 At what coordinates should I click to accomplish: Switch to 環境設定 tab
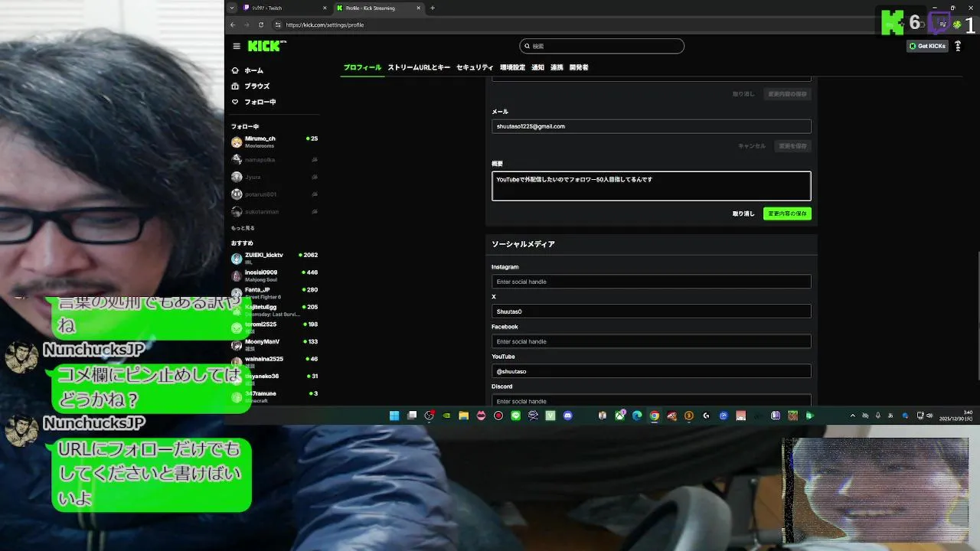click(512, 67)
